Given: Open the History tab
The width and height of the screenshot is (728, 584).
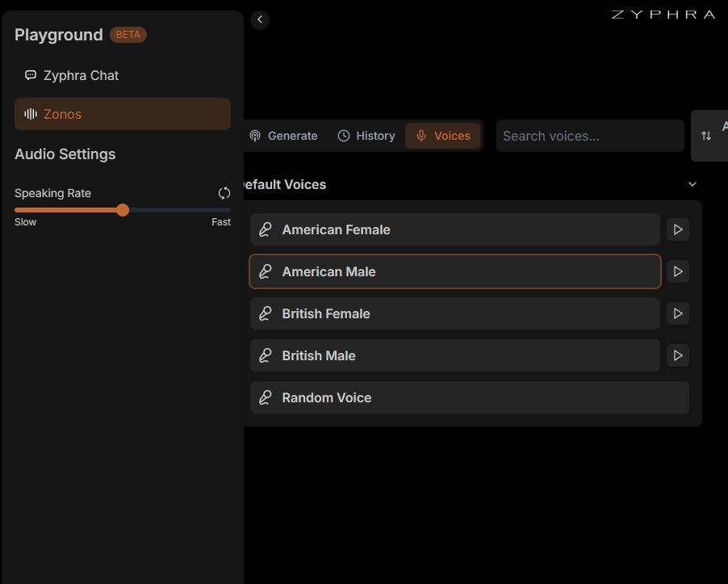Looking at the screenshot, I should click(366, 136).
